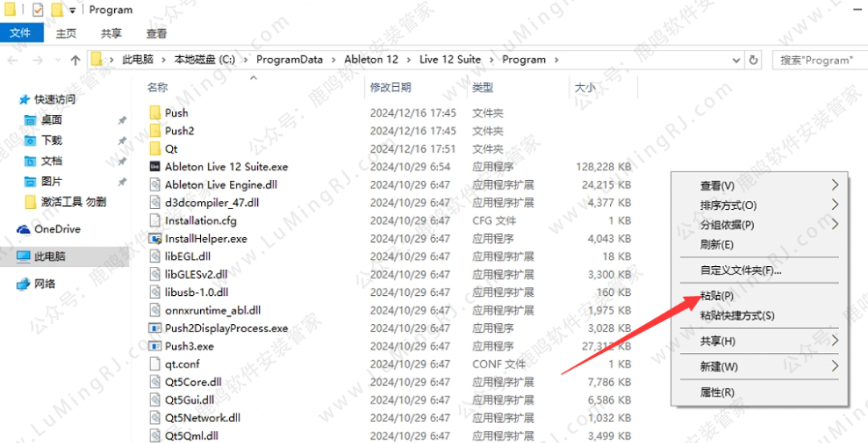Select the Ableton Live 12 Suite.exe icon

click(155, 166)
